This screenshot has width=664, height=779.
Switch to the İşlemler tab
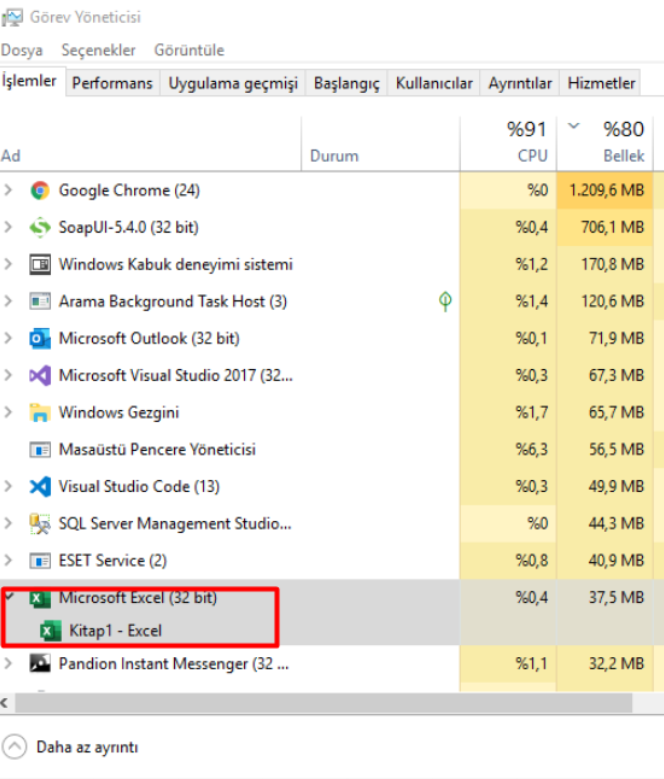tap(30, 81)
